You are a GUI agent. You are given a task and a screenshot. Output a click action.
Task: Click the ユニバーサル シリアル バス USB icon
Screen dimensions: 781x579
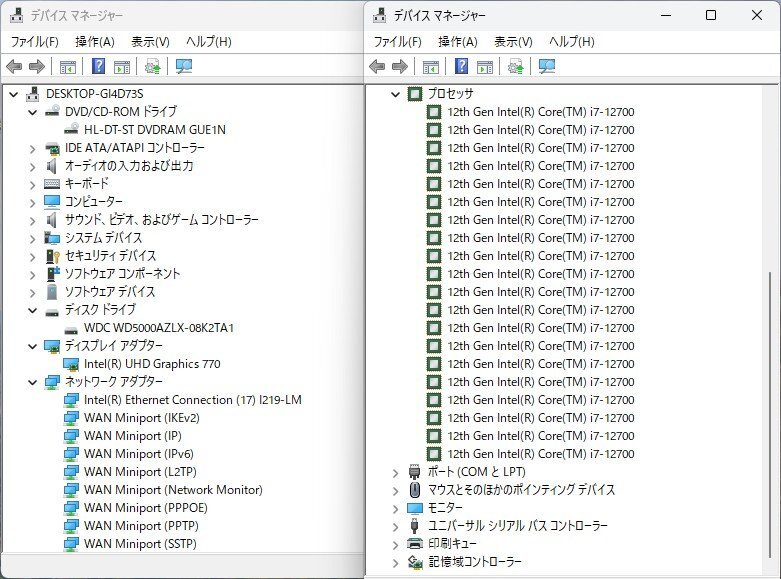(x=414, y=526)
